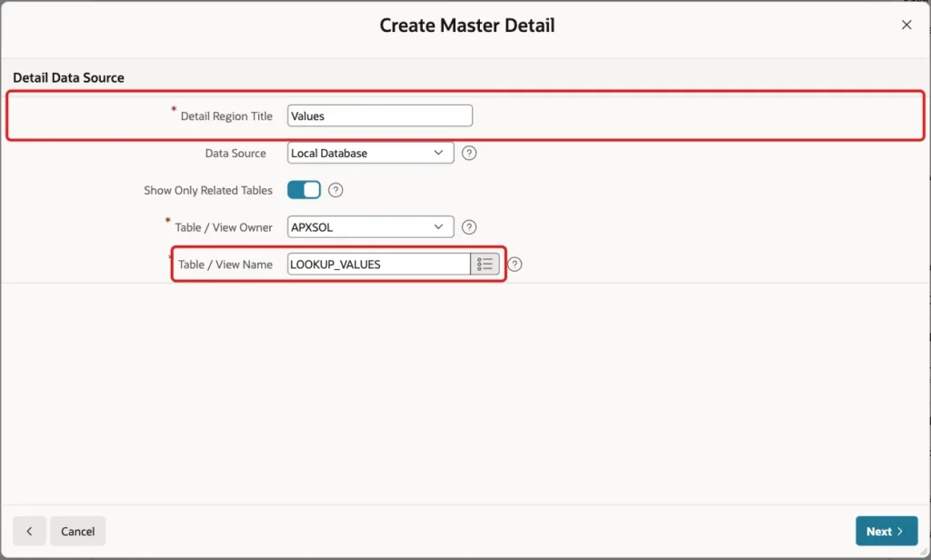Screen dimensions: 931x560
Task: Click the Table / View Owner label
Action: pos(224,227)
